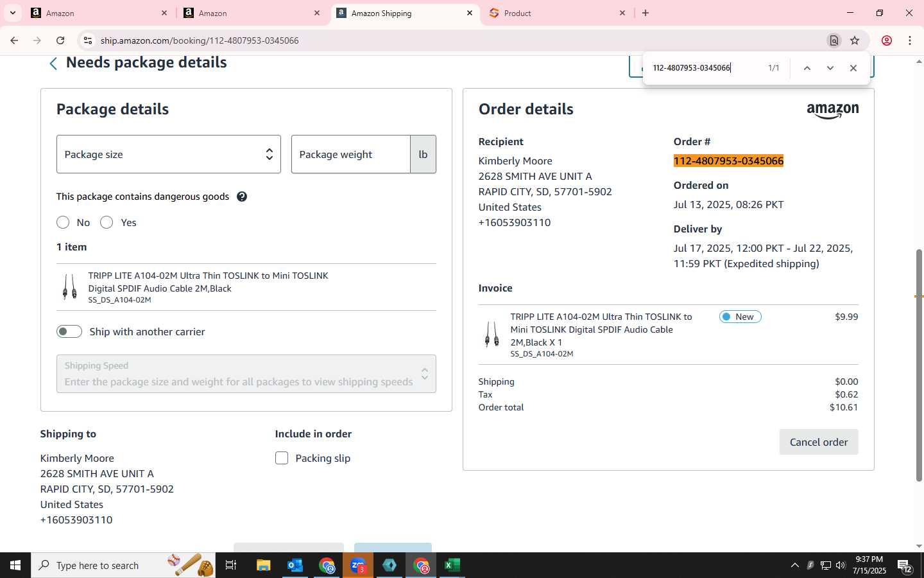This screenshot has height=578, width=924.
Task: Click the Package weight input field
Action: pos(351,154)
